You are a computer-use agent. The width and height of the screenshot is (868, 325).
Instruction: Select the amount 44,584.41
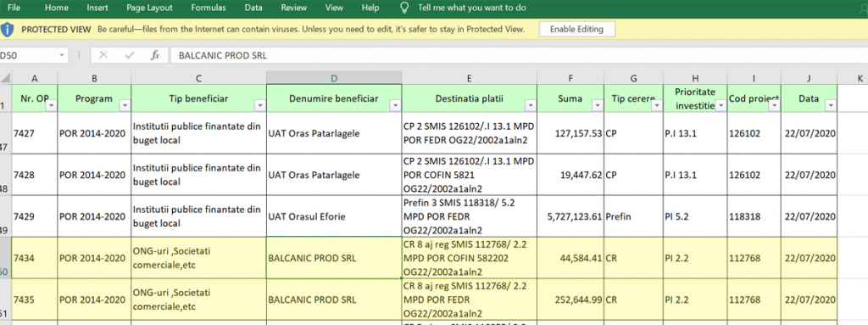[x=570, y=258]
